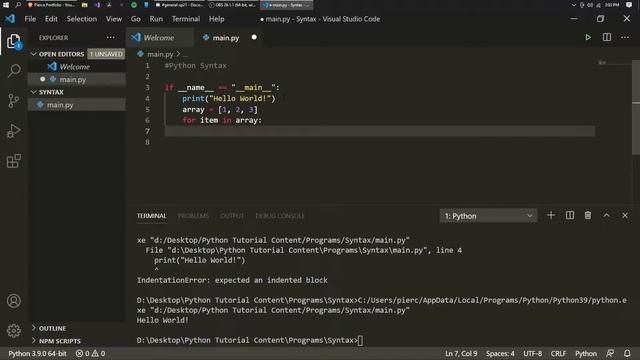Image resolution: width=640 pixels, height=360 pixels.
Task: Split the editor right
Action: (607, 38)
